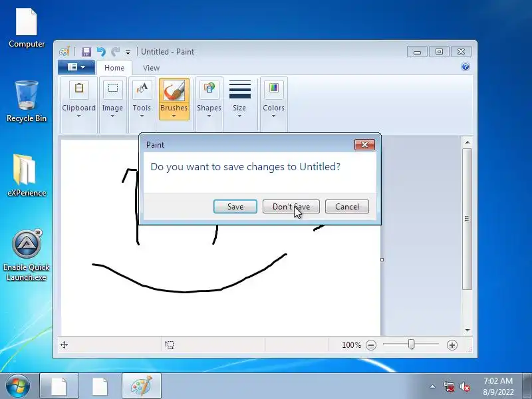Click the cursor position icon in status bar
Viewport: 532px width, 399px height.
pos(64,345)
